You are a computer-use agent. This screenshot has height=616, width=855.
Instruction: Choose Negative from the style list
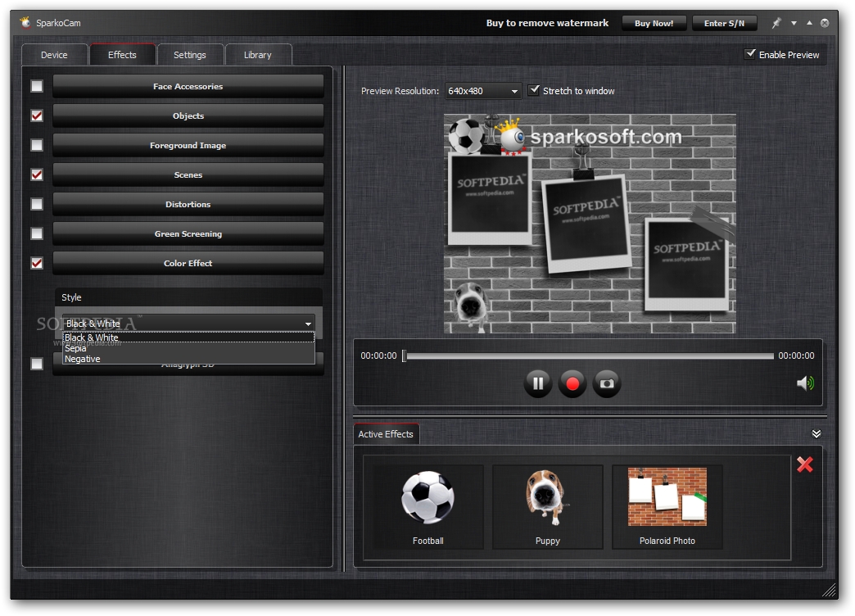tap(188, 359)
